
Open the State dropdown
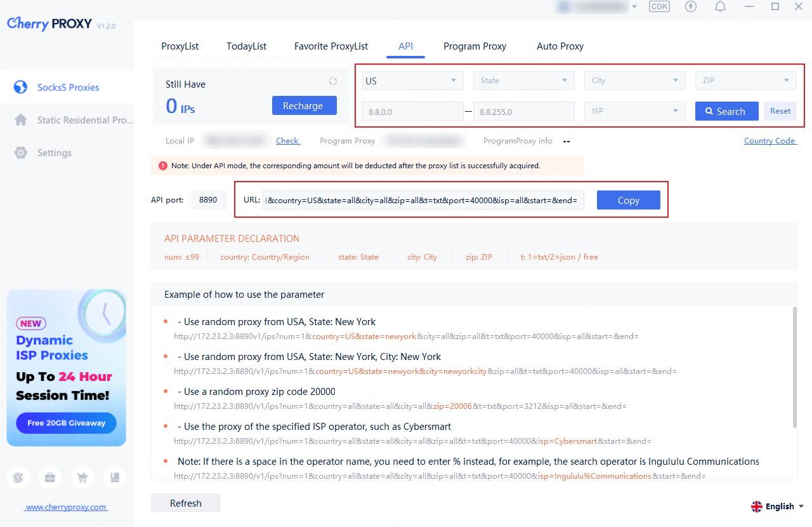pos(523,81)
